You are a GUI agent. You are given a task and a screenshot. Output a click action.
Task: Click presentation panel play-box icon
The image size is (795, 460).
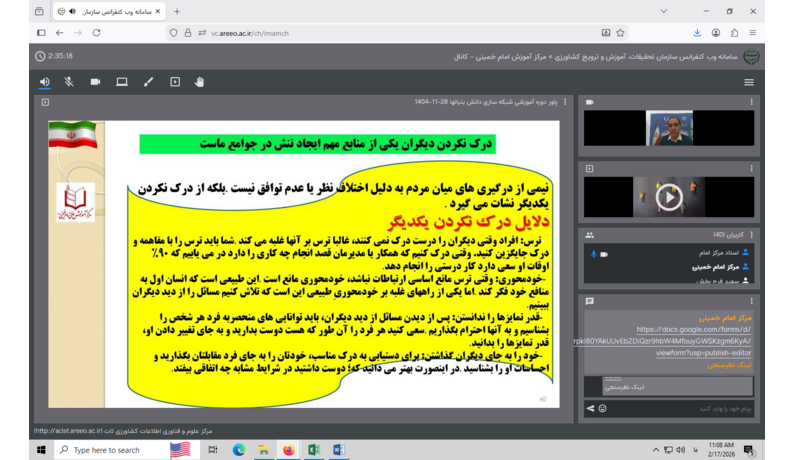click(x=45, y=102)
